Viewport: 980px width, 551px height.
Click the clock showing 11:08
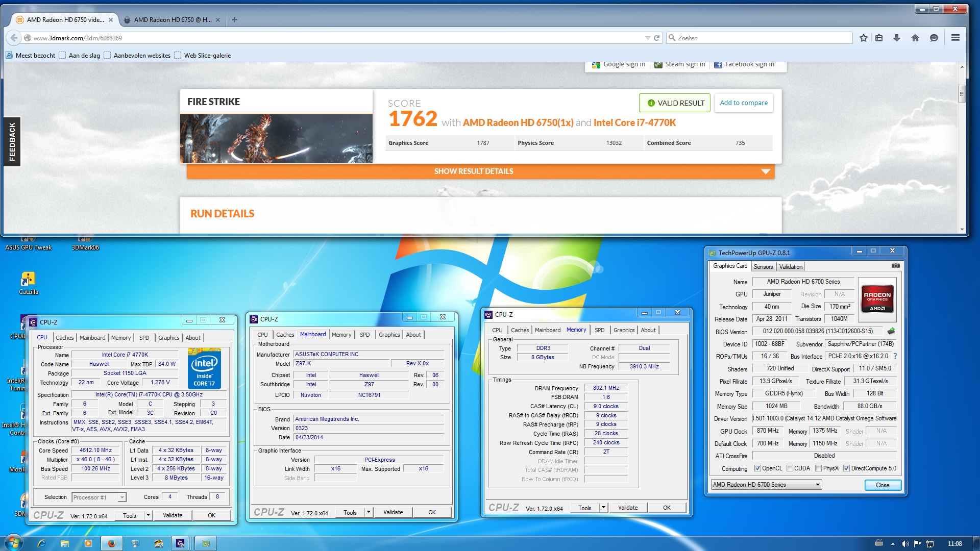click(954, 544)
